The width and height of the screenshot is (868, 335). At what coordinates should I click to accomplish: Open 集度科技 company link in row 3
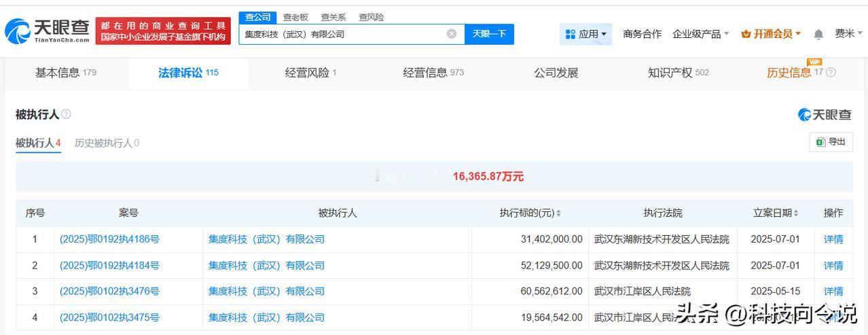(266, 291)
